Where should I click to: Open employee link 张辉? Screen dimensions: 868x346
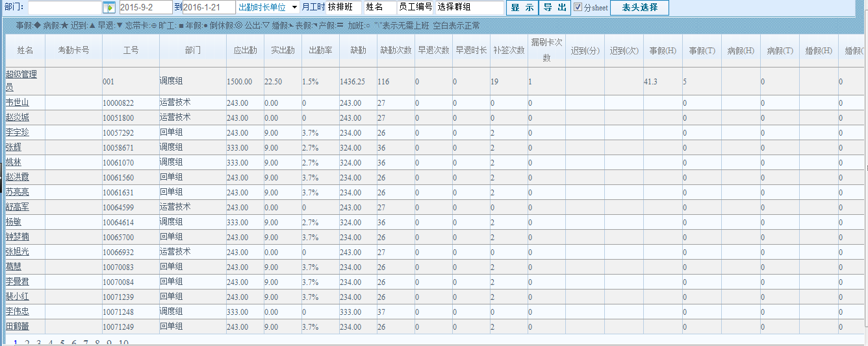(13, 147)
